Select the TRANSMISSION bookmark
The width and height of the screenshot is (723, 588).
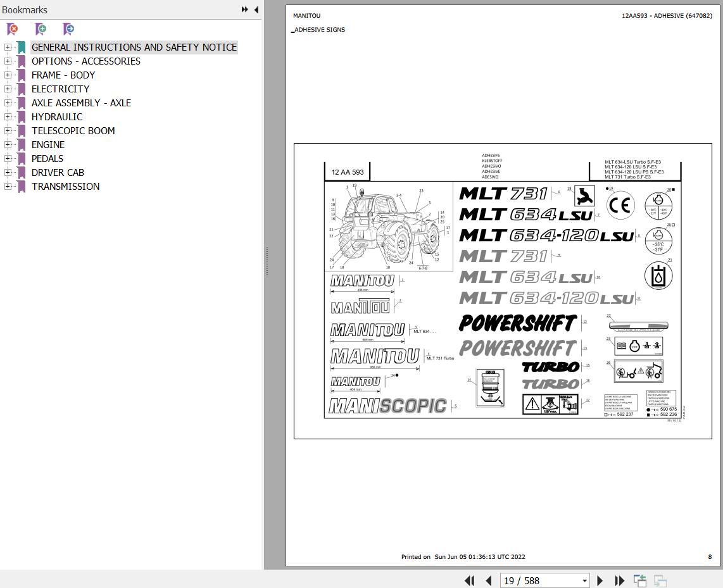pos(65,187)
